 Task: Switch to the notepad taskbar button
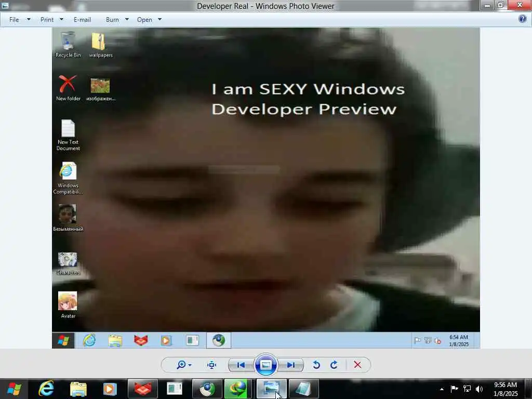[303, 389]
